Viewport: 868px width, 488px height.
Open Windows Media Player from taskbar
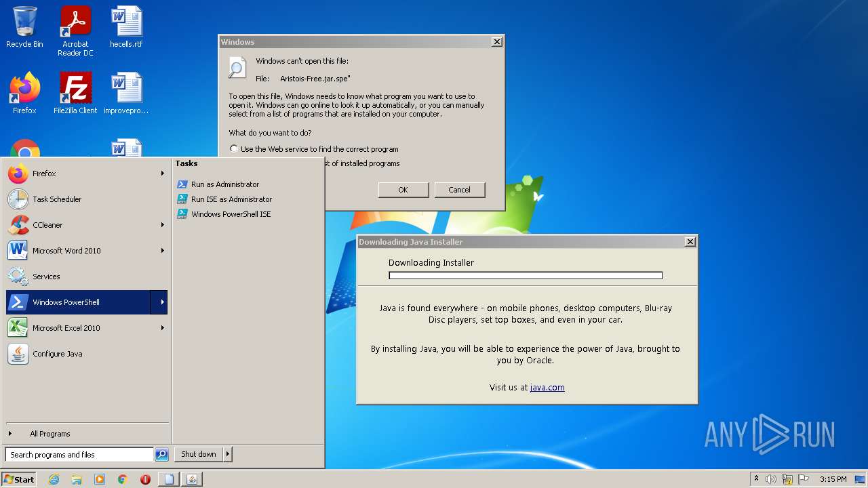tap(100, 479)
